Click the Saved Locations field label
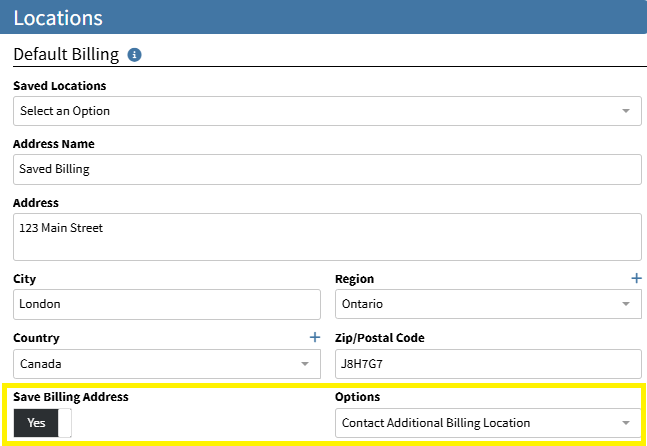The image size is (647, 446). tap(59, 86)
